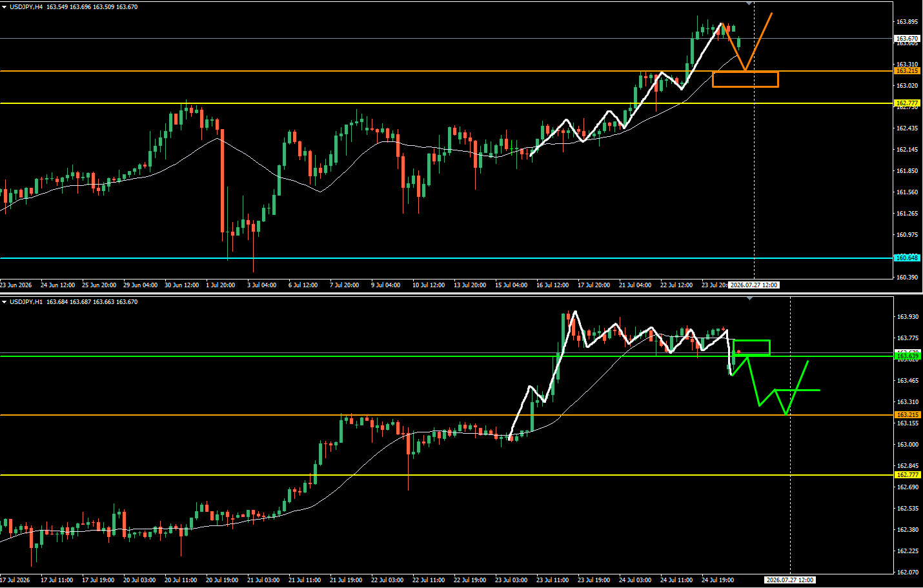Click the 162.225 price on H1 scale
The image size is (923, 588).
click(x=907, y=551)
